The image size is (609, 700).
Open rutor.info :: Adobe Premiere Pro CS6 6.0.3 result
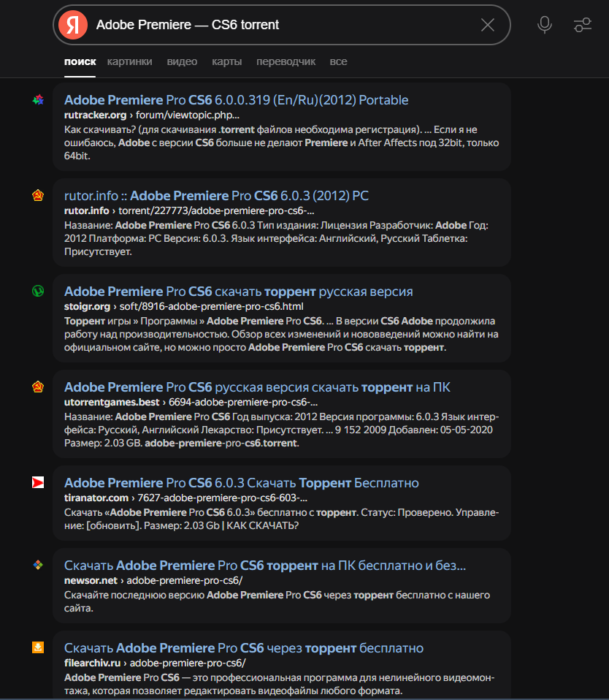[216, 196]
